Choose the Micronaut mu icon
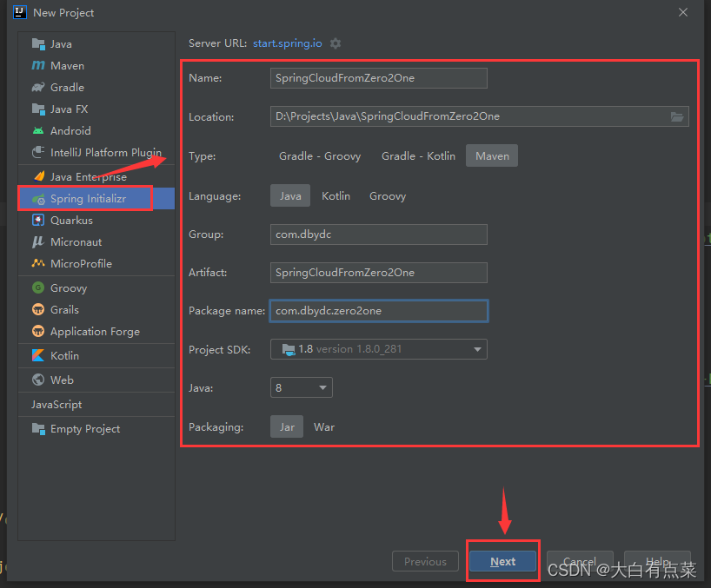Screen dimensions: 711x588 click(38, 242)
